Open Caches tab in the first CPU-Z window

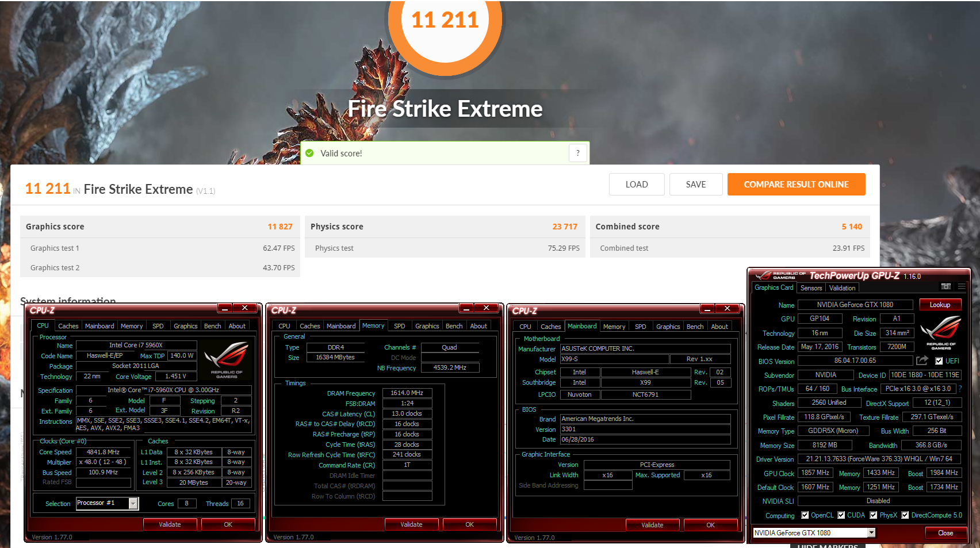coord(68,326)
